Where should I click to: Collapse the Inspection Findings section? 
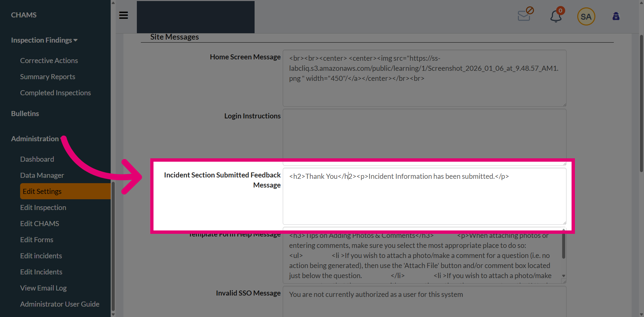pos(44,40)
